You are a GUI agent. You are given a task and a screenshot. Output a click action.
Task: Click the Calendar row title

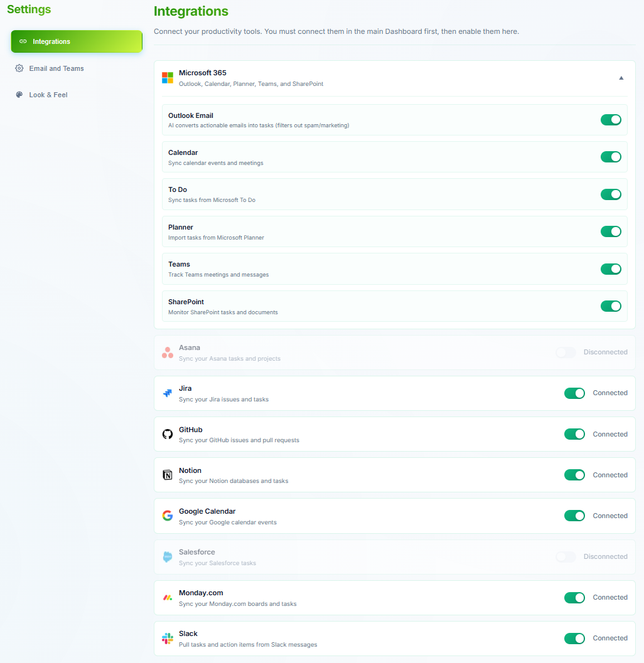point(183,152)
